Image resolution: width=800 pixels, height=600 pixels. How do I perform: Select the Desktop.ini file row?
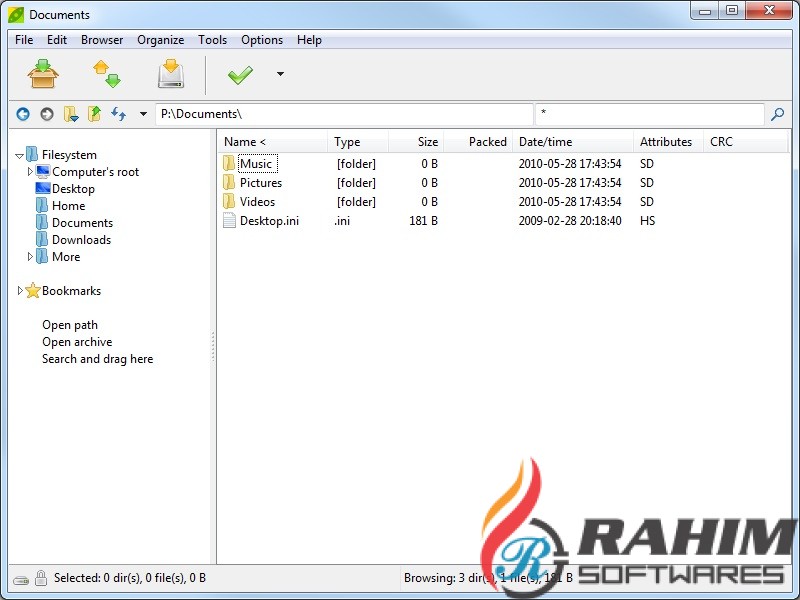coord(269,221)
